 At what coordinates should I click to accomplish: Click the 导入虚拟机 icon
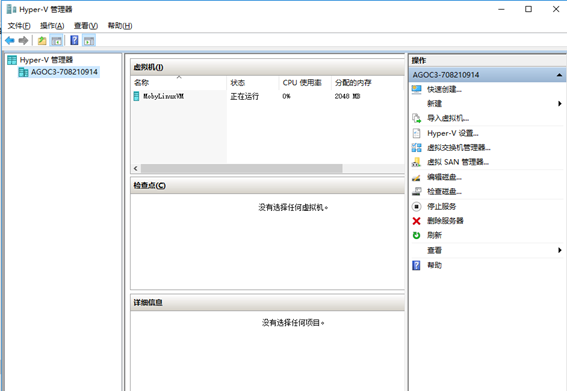coord(417,118)
